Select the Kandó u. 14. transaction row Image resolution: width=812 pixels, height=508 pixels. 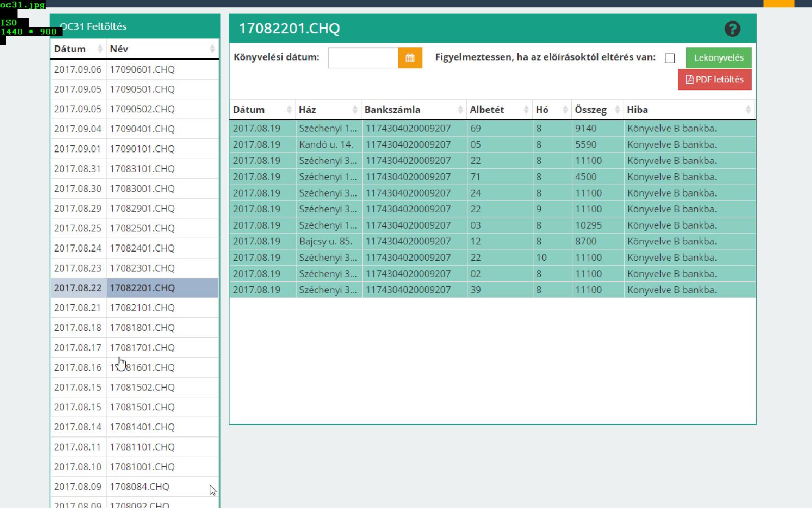(326, 144)
